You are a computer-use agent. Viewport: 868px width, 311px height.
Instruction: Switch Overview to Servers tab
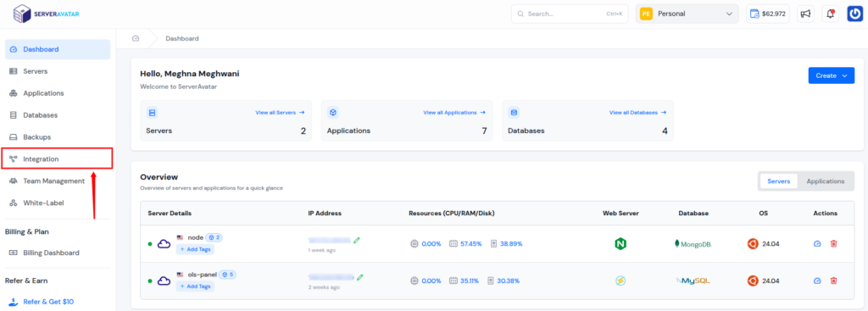click(x=778, y=181)
